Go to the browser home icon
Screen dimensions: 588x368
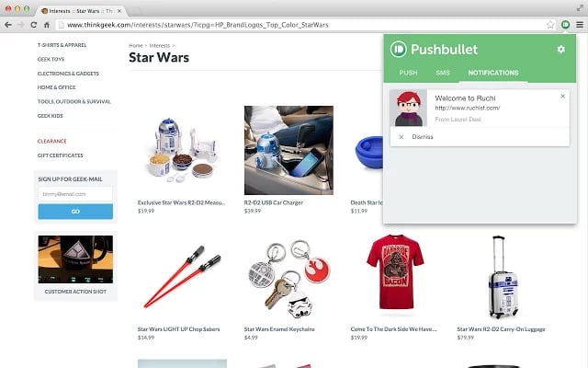(x=47, y=25)
